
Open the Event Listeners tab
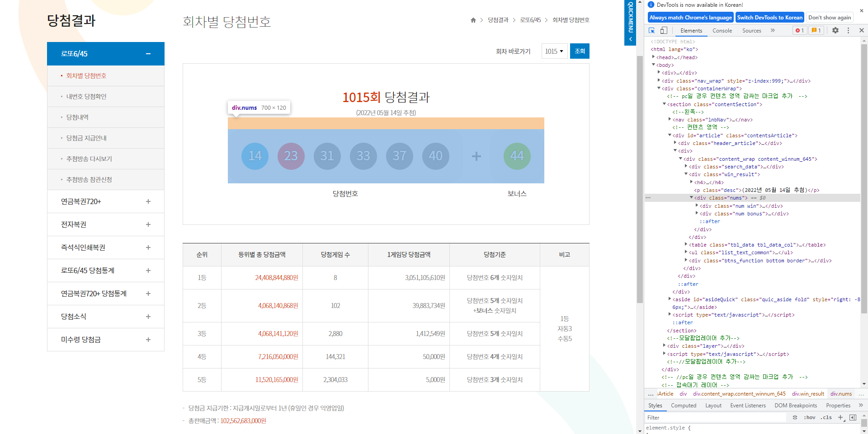748,406
